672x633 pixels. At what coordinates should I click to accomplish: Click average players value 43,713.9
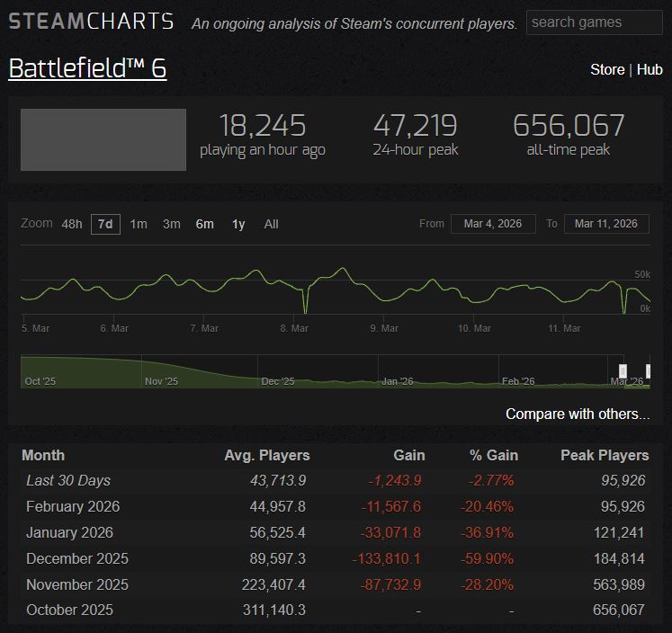[x=278, y=480]
